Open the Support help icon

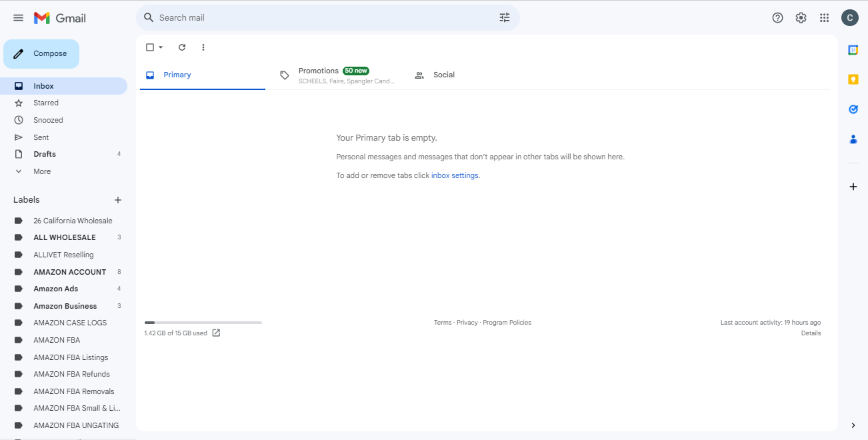click(x=777, y=18)
